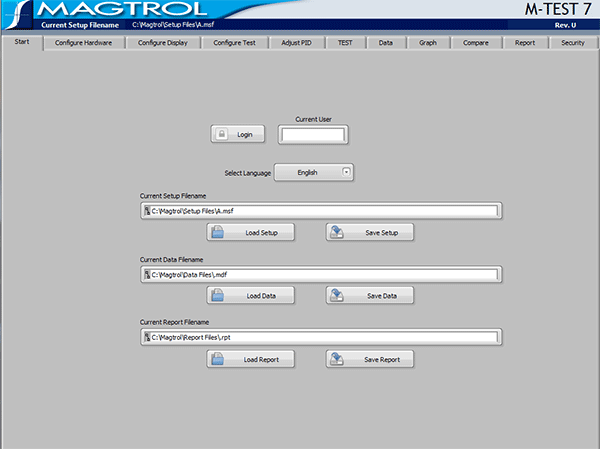Screen dimensions: 600x449
Task: Open the TEST tab
Action: tap(345, 42)
